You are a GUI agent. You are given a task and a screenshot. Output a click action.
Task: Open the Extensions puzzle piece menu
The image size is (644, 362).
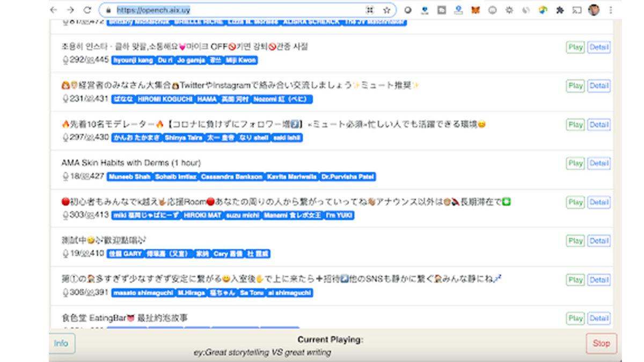click(560, 10)
